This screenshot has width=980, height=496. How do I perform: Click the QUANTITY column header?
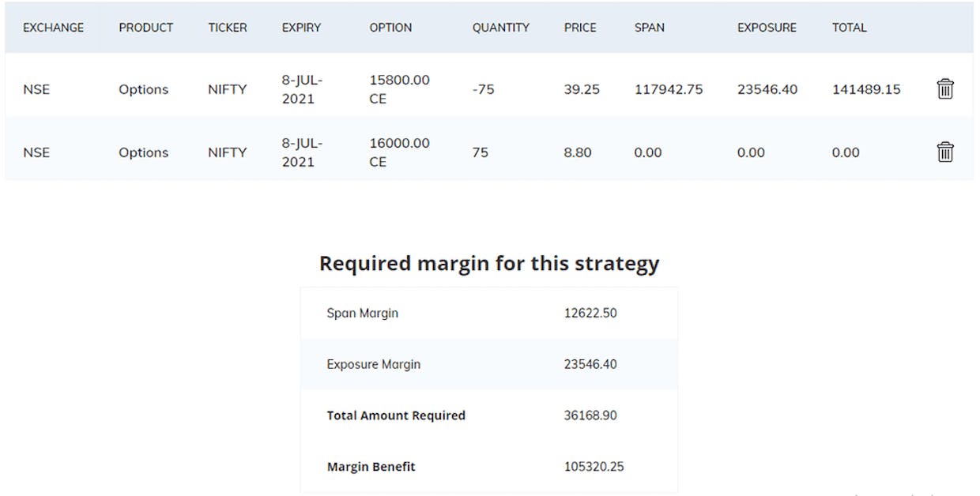pos(501,28)
